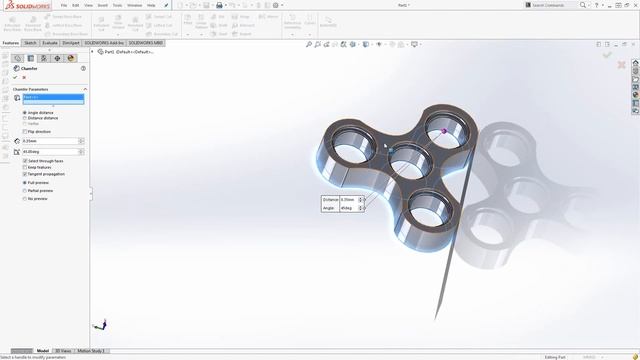Open View Settings monitor icon
Viewport: 640px width, 360px height.
tap(414, 44)
